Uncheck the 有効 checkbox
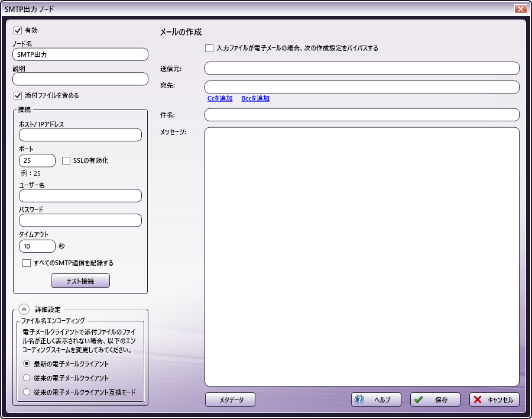The height and width of the screenshot is (419, 532). (x=18, y=30)
